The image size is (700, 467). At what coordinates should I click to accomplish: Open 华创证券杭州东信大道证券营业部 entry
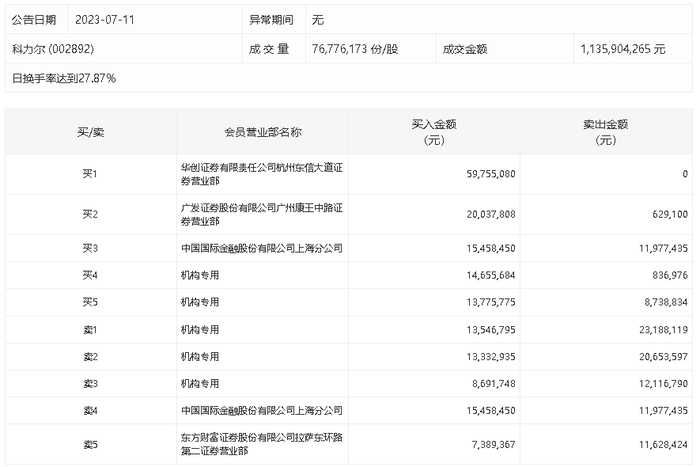click(262, 174)
